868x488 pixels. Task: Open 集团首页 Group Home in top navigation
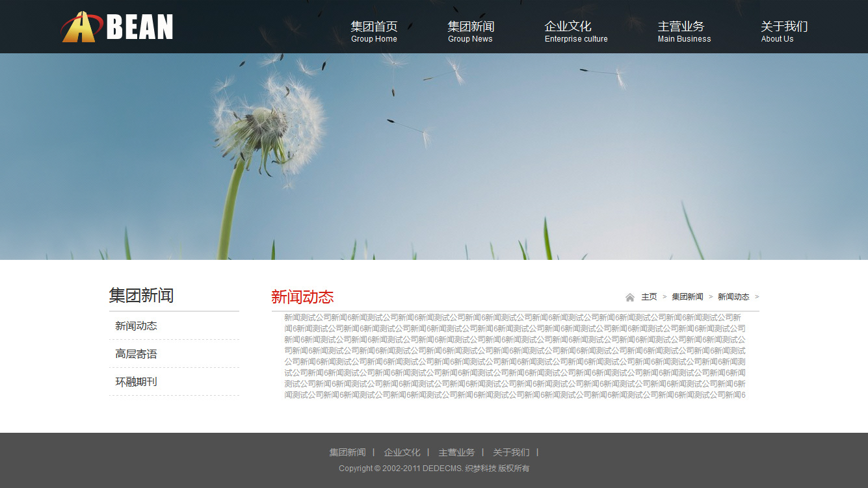(374, 31)
